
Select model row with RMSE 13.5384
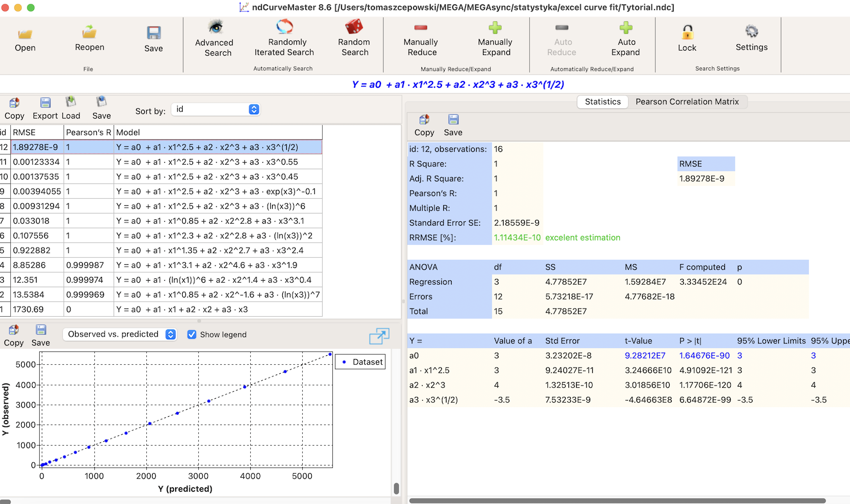(x=160, y=295)
